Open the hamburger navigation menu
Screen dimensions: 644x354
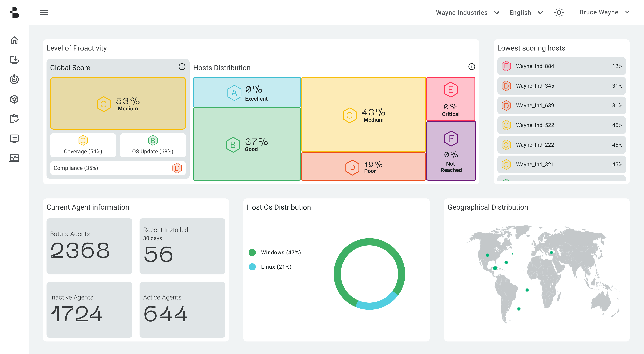coord(44,13)
